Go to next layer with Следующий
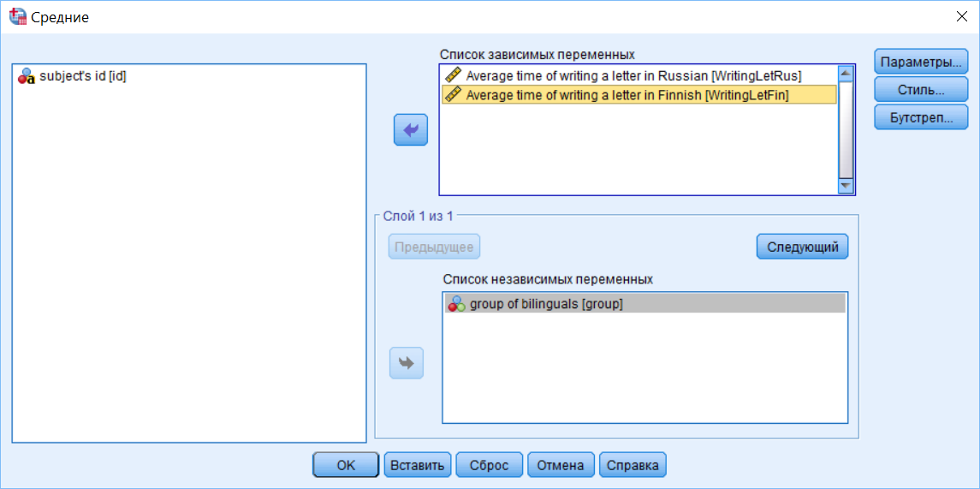Screen dimensions: 980x489 [x=803, y=247]
